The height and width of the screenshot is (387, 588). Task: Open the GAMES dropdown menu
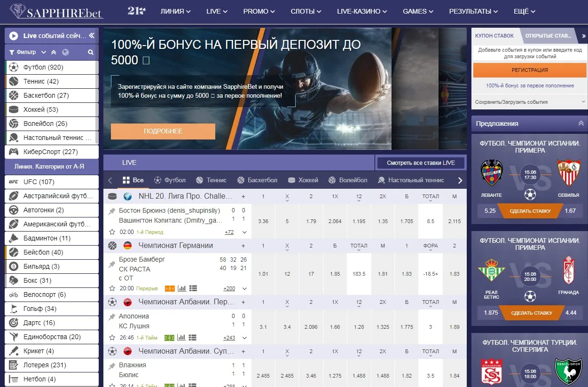click(x=418, y=11)
